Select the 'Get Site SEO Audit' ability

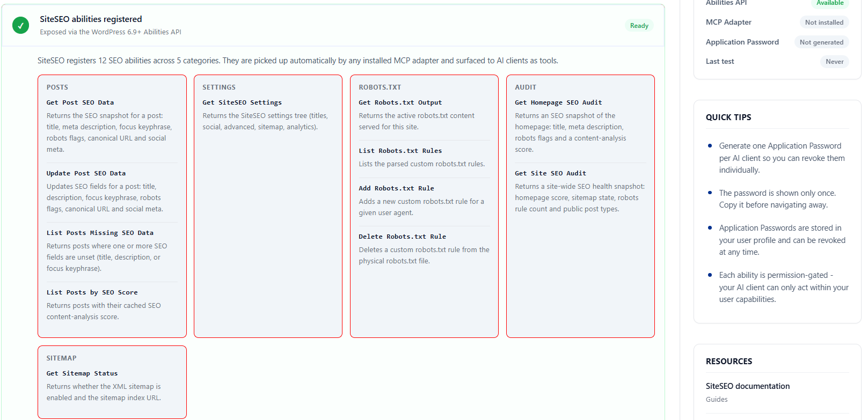coord(551,173)
